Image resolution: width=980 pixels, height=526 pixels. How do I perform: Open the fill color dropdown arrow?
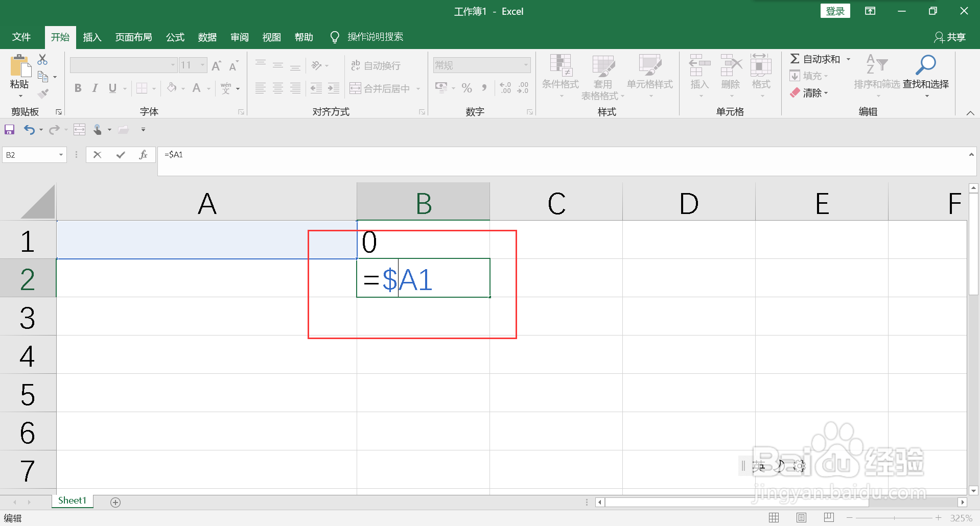183,88
